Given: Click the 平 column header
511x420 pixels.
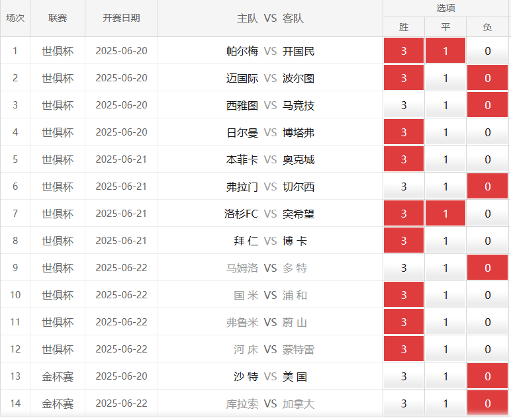Looking at the screenshot, I should [x=445, y=27].
